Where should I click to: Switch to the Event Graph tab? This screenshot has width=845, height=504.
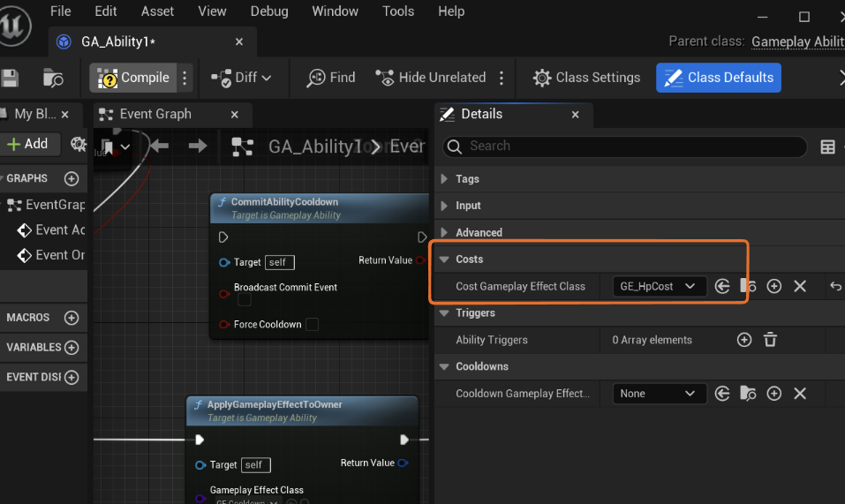[x=155, y=114]
